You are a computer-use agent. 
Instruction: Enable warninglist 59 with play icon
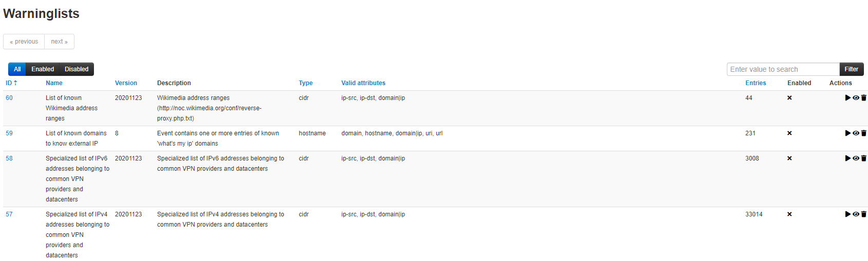click(x=847, y=133)
